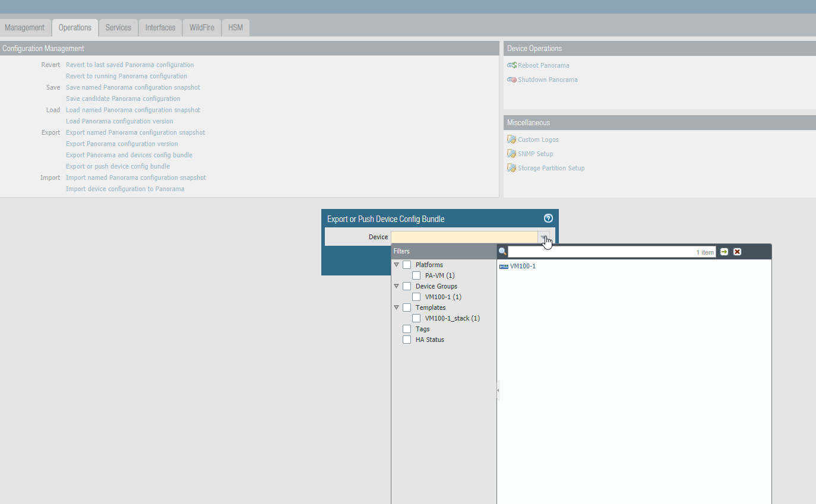Select the Operations tab
This screenshot has height=504, width=816.
coord(75,28)
